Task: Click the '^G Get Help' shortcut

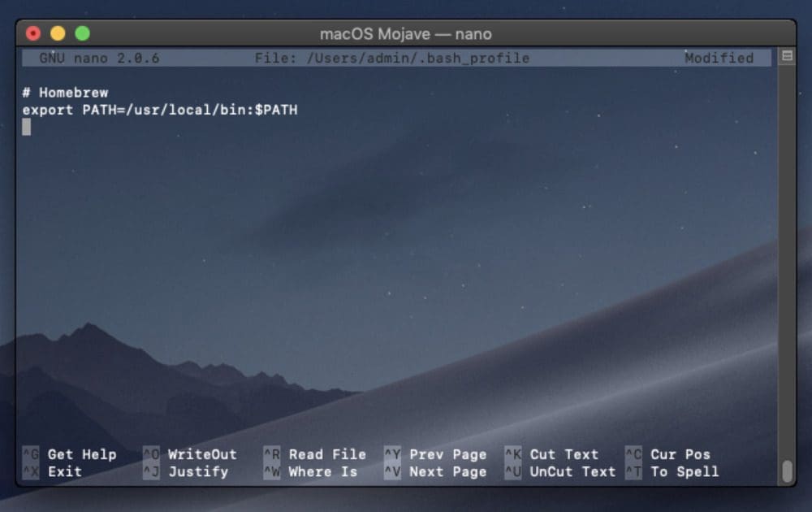Action: 69,454
